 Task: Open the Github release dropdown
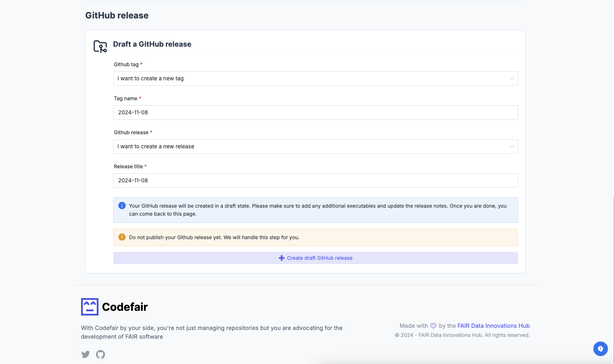[x=315, y=147]
